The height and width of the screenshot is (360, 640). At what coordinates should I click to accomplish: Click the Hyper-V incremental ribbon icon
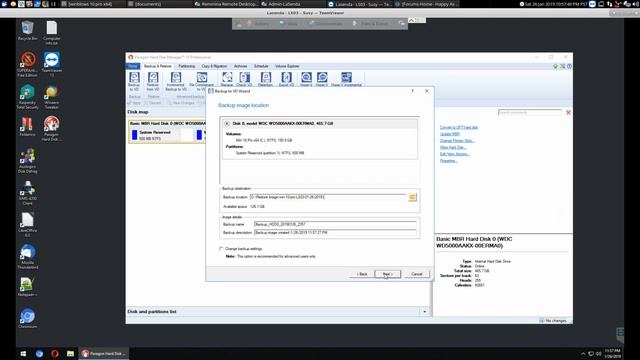pos(347,79)
